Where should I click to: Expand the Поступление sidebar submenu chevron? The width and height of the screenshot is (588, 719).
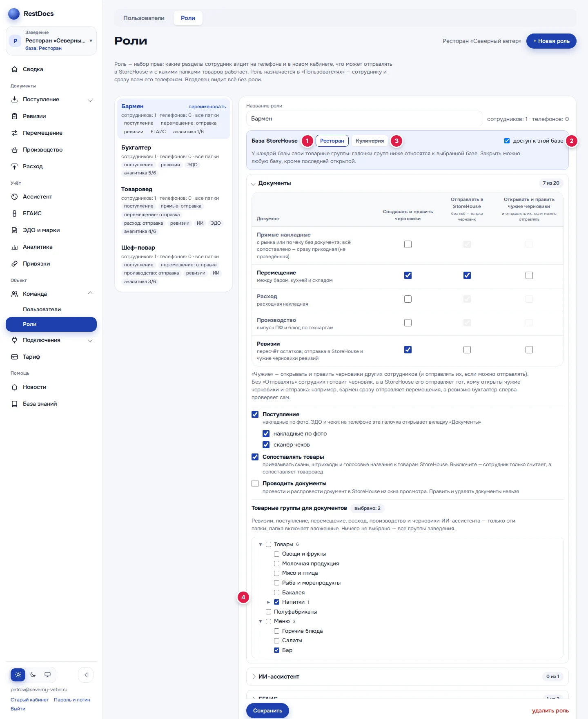[90, 100]
